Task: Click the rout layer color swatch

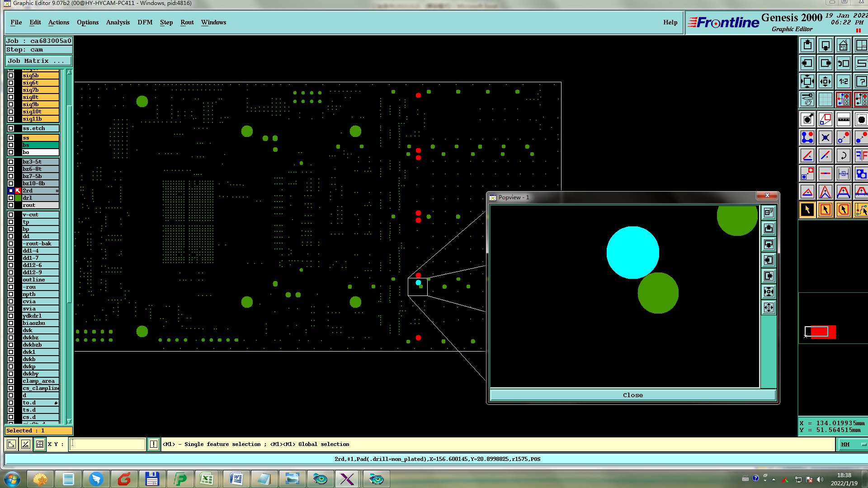Action: (x=18, y=205)
